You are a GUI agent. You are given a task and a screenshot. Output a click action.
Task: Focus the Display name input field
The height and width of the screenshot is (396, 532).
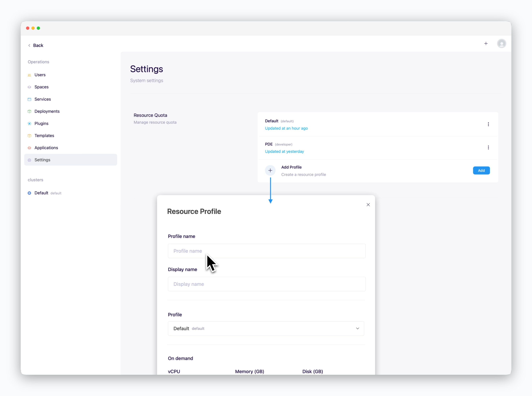(267, 284)
